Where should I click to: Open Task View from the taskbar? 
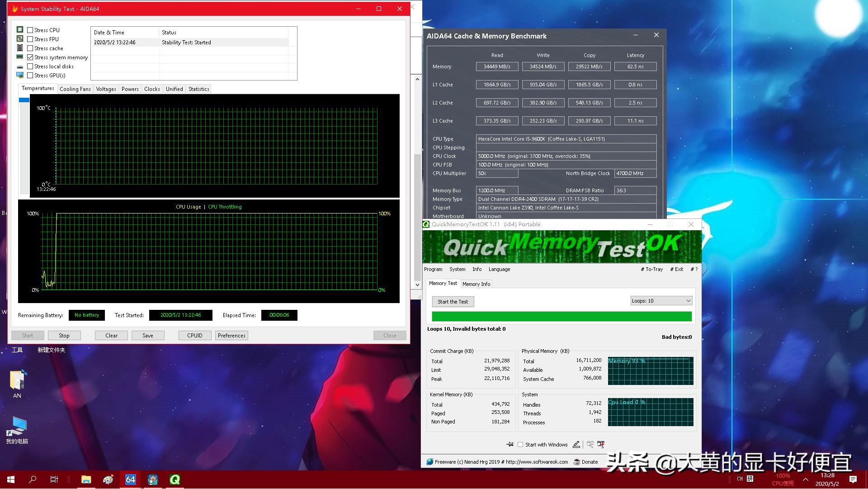tap(54, 480)
